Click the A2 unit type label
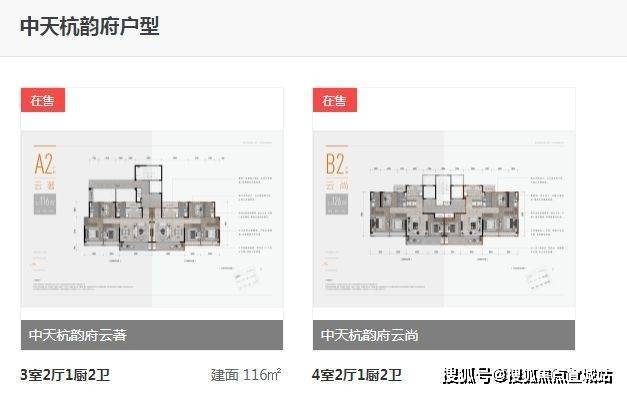The image size is (627, 393). pos(44,164)
